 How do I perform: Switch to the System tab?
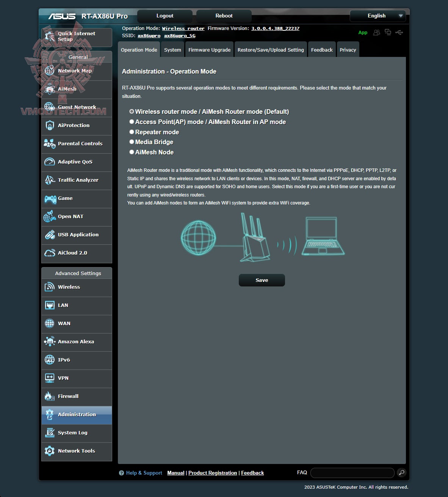tap(172, 50)
